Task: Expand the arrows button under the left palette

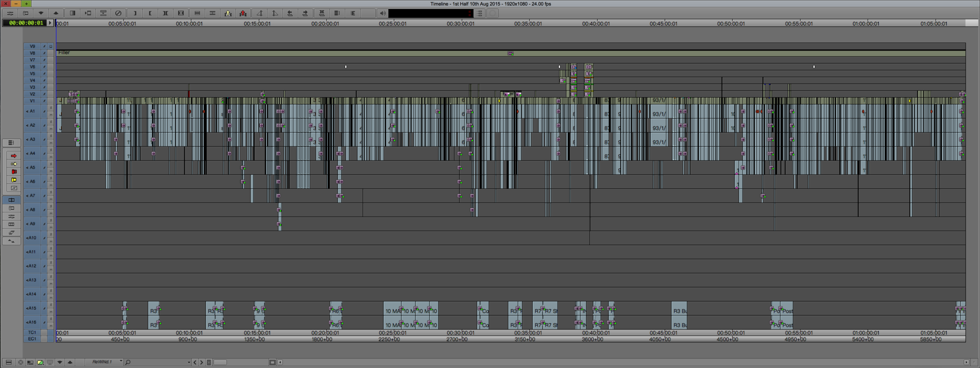Action: [x=11, y=242]
